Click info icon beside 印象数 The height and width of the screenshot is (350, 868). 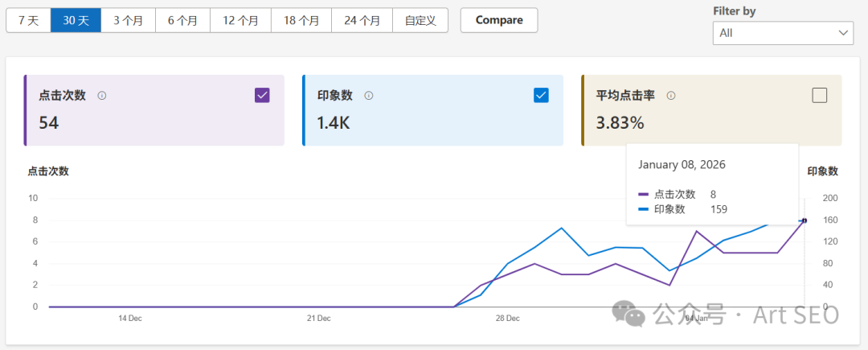pyautogui.click(x=369, y=96)
